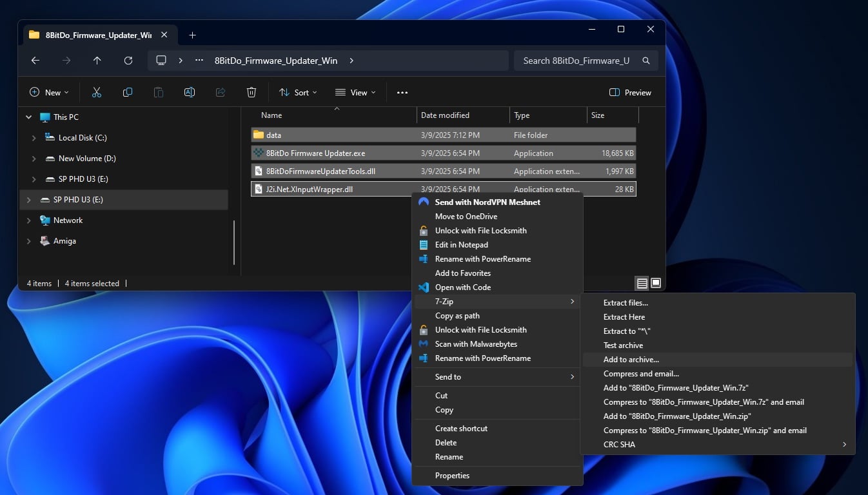Select Network in navigation pane
Viewport: 868px width, 495px height.
pos(68,220)
